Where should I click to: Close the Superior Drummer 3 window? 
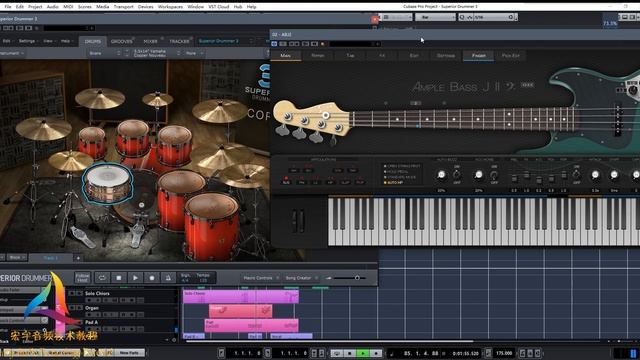pyautogui.click(x=375, y=19)
